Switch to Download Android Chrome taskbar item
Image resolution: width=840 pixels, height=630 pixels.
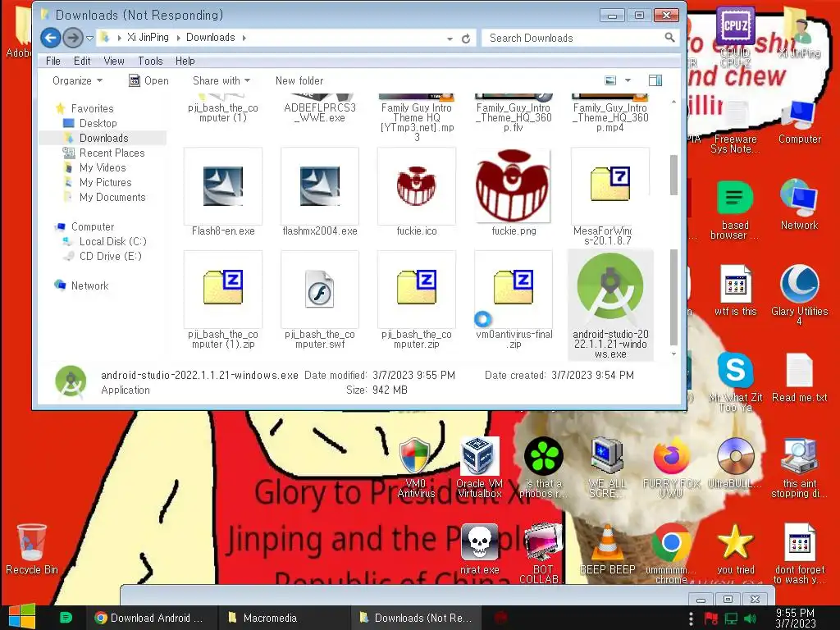point(151,618)
